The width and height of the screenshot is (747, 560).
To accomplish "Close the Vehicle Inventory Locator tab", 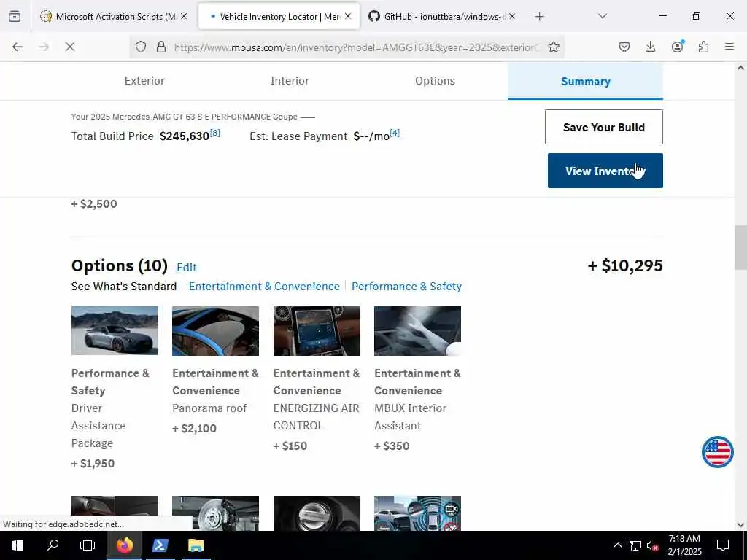I will 348,16.
